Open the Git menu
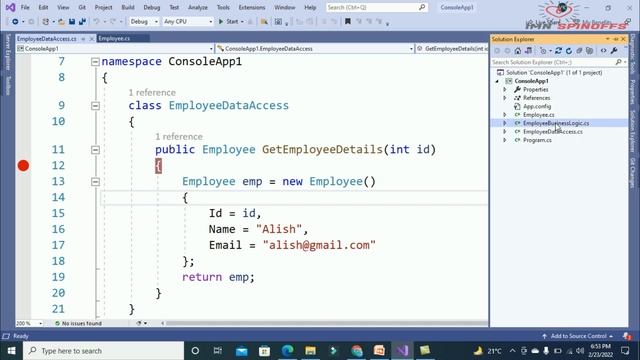The image size is (640, 360). [x=82, y=7]
